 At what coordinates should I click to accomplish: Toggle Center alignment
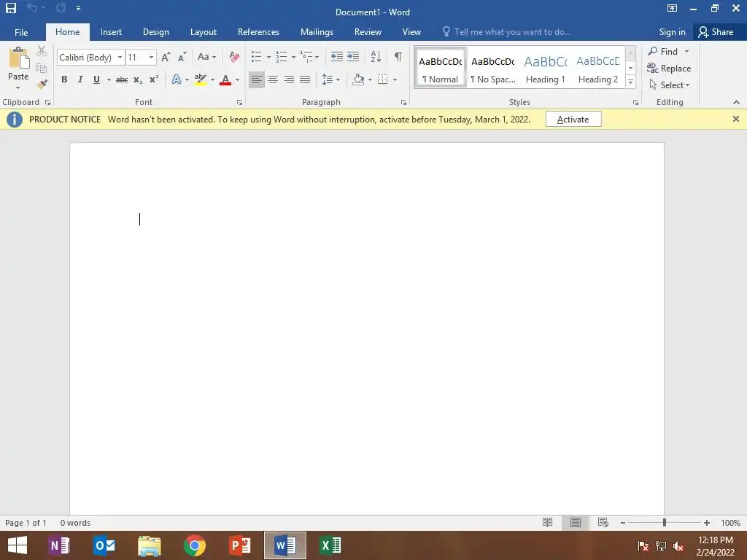(273, 79)
